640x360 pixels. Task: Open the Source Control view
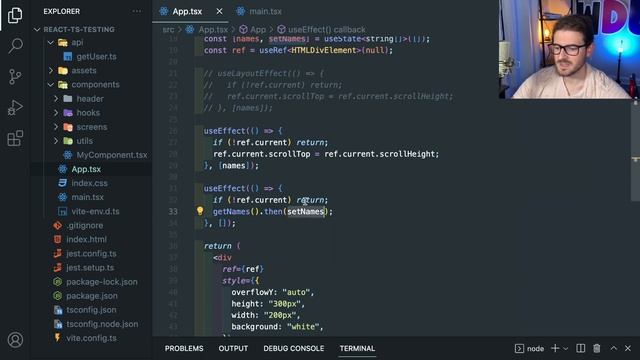pos(15,77)
